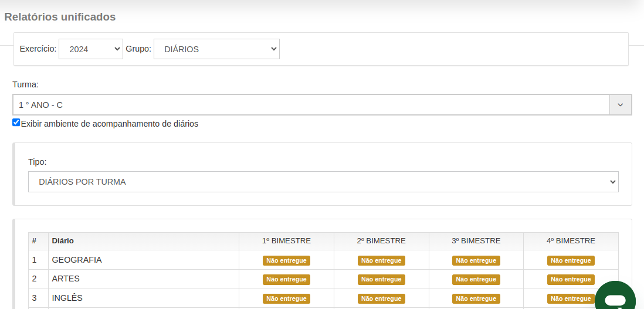Screen dimensions: 644x309
Task: Expand the Turma chevron arrow
Action: [x=620, y=104]
